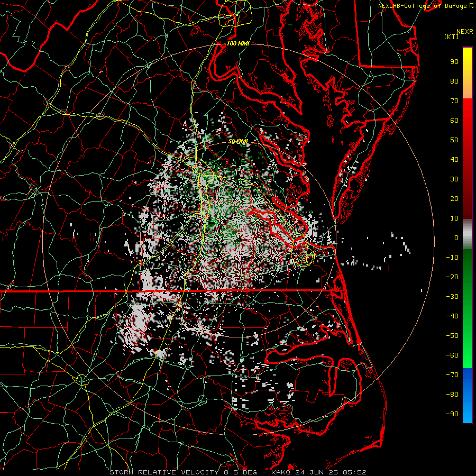Select the "50 NMI" range ring label

pos(238,141)
